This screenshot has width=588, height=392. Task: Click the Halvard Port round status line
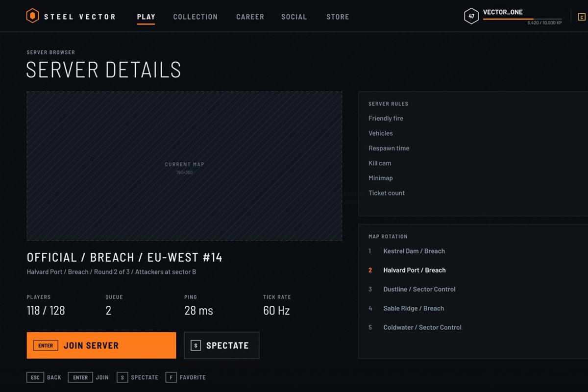[x=111, y=272]
